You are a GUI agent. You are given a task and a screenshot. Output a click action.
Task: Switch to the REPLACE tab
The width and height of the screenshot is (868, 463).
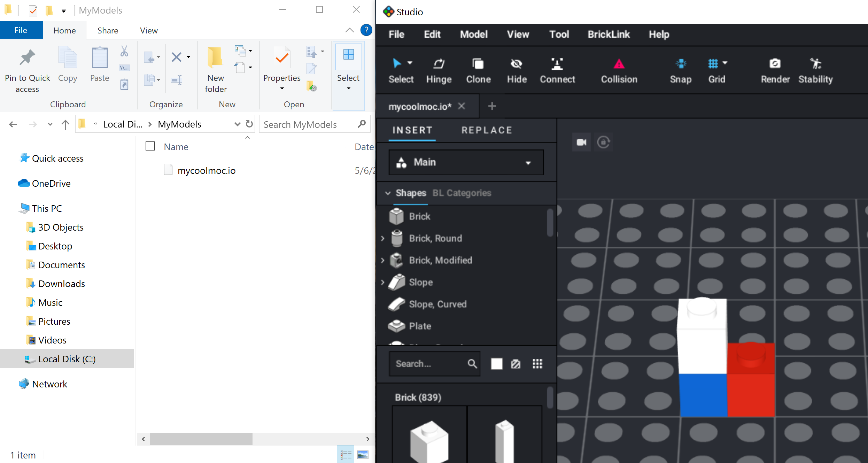pos(487,130)
